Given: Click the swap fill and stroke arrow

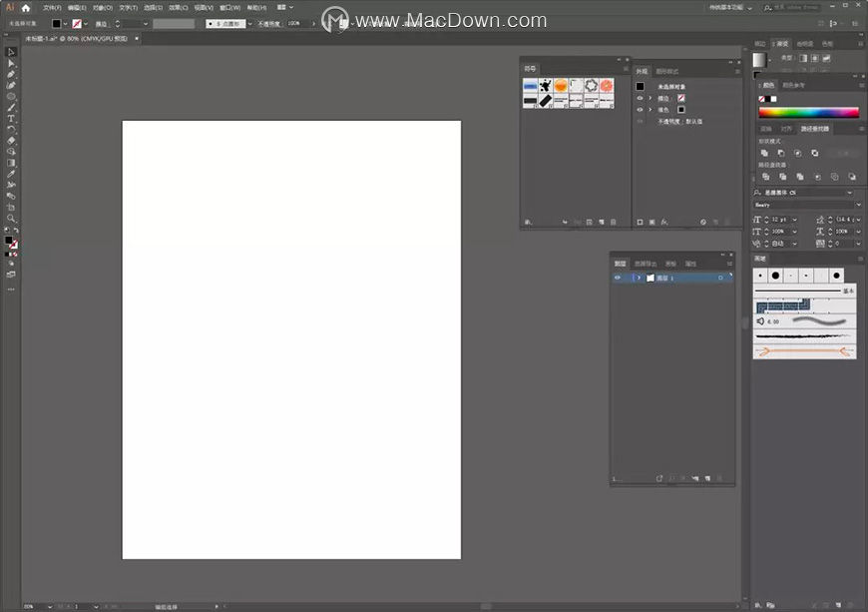Looking at the screenshot, I should pyautogui.click(x=16, y=231).
